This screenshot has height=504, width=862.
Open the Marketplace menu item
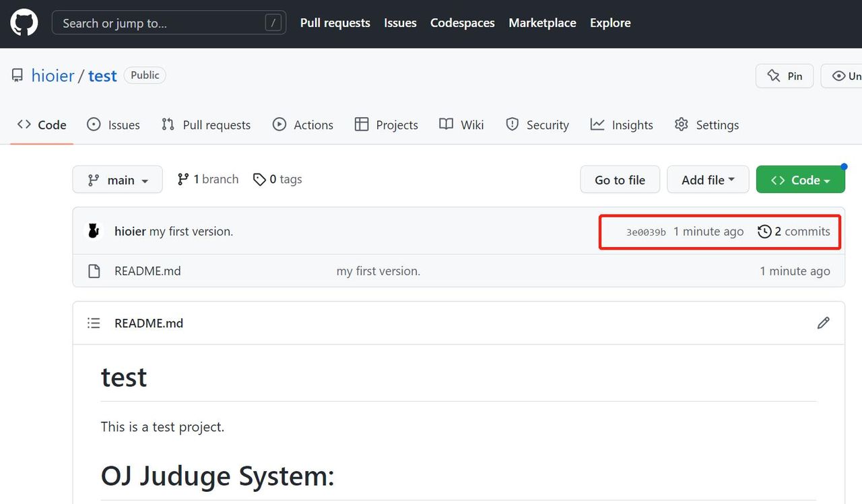pyautogui.click(x=542, y=22)
